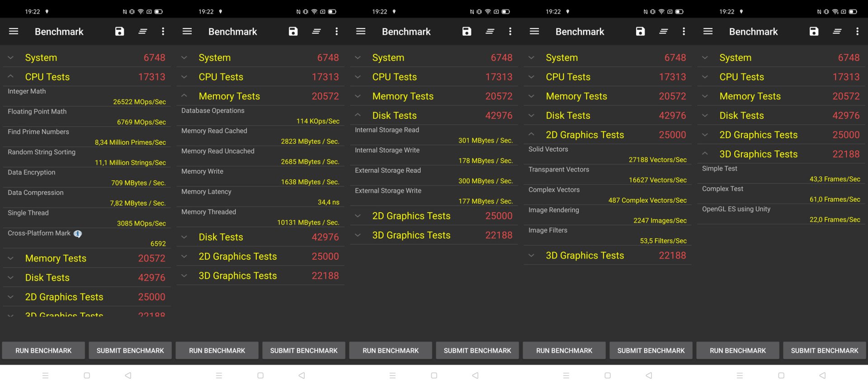
Task: Tap RUN BENCHMARK on fifth screen
Action: click(738, 351)
